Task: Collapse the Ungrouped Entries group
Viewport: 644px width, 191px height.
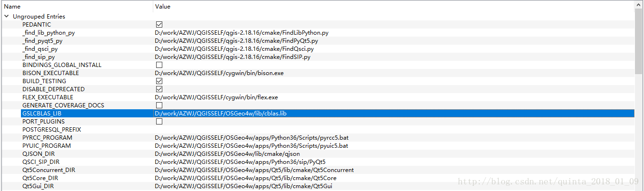Action: point(7,17)
